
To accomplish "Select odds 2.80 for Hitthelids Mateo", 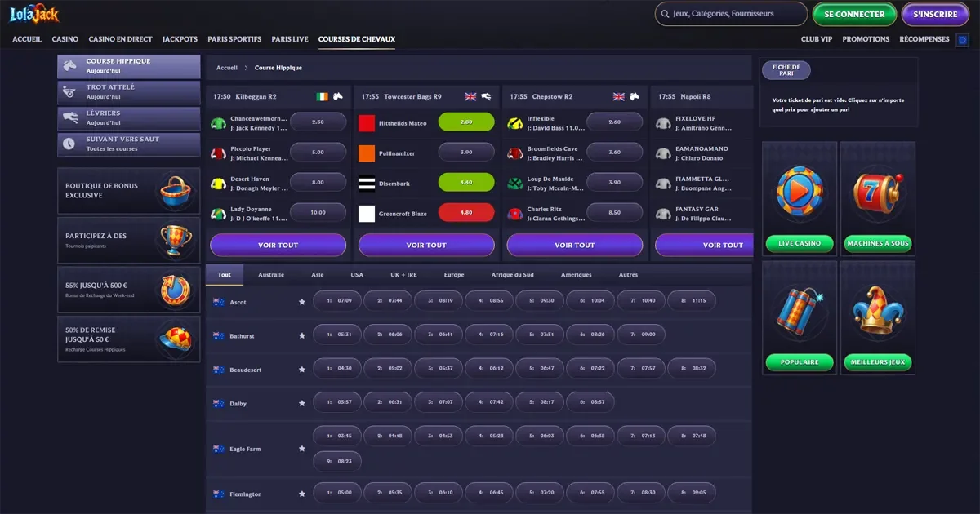I will click(466, 122).
